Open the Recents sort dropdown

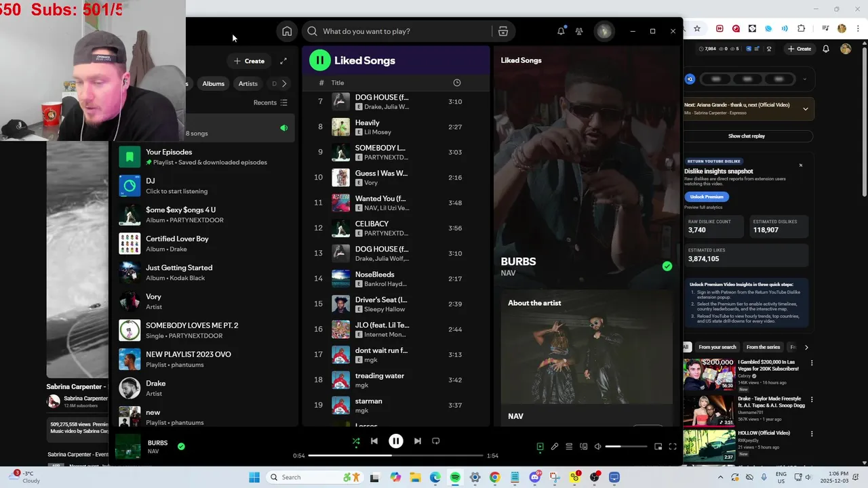270,103
